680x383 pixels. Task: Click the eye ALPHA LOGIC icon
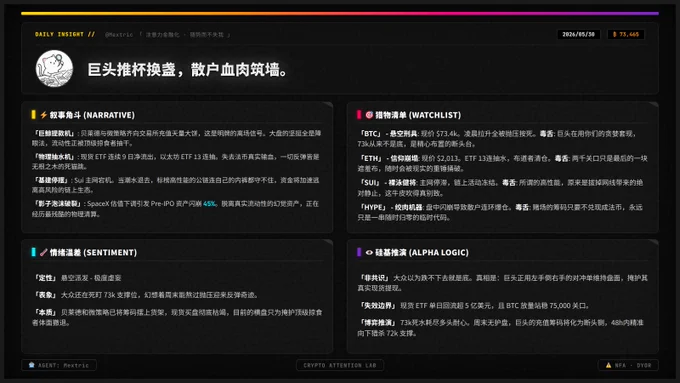[x=369, y=252]
